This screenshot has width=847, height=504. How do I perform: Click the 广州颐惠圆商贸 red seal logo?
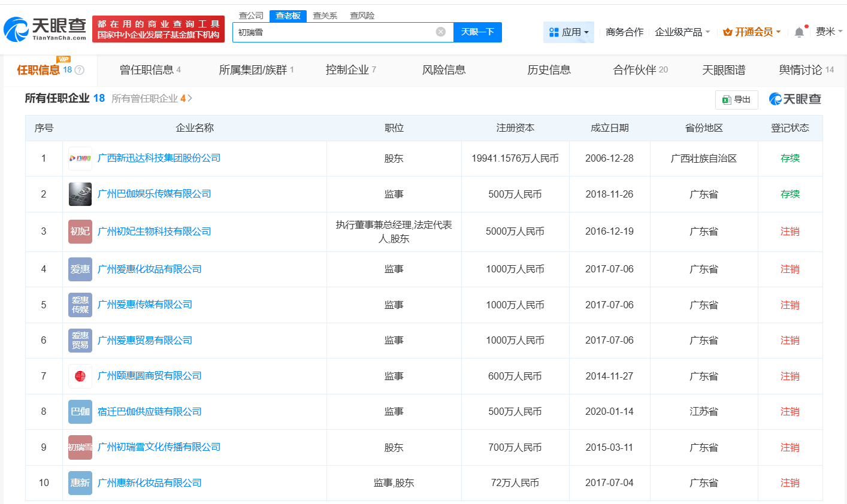80,376
